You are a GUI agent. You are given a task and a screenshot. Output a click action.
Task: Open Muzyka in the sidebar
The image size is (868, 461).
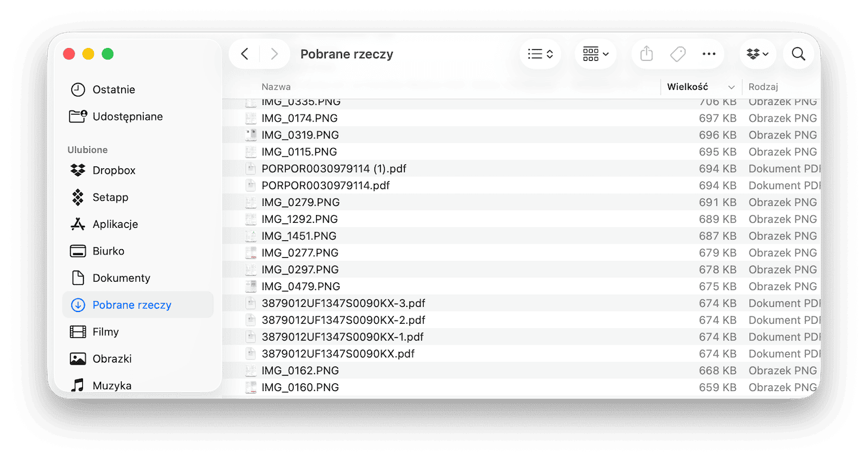click(138, 385)
